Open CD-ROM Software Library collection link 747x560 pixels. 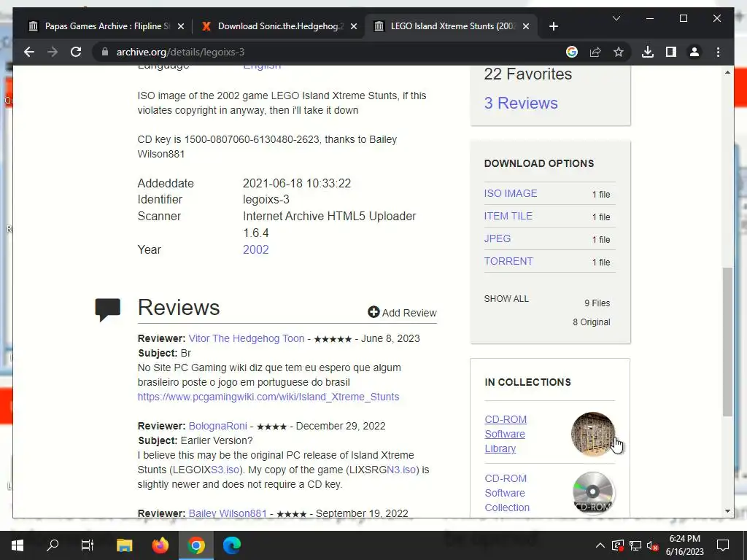pyautogui.click(x=506, y=434)
